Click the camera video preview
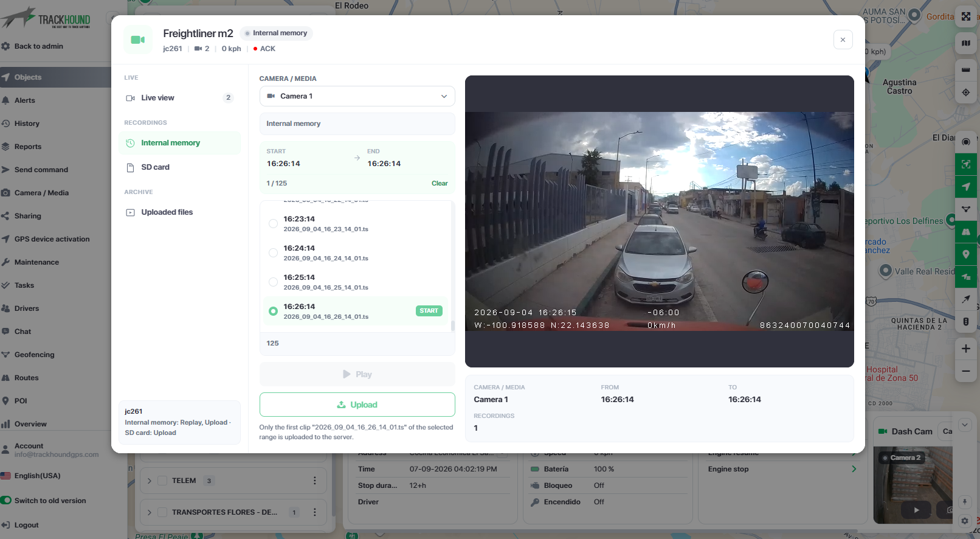 [x=660, y=221]
